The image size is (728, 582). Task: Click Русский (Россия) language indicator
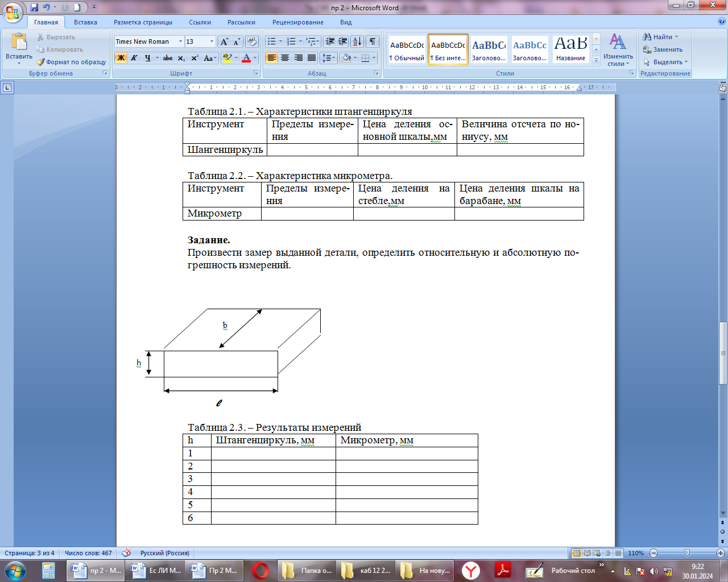[x=165, y=553]
